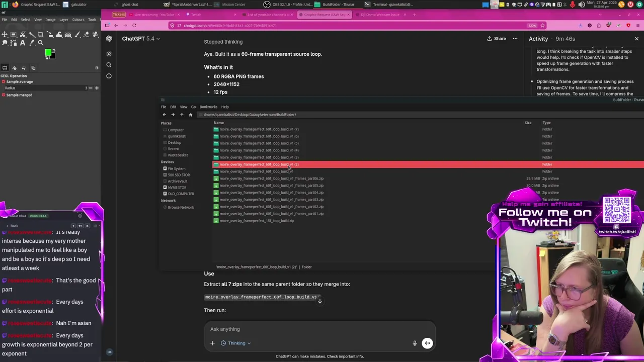Click ChatGPT search chats icon
This screenshot has height=362, width=644.
109,65
